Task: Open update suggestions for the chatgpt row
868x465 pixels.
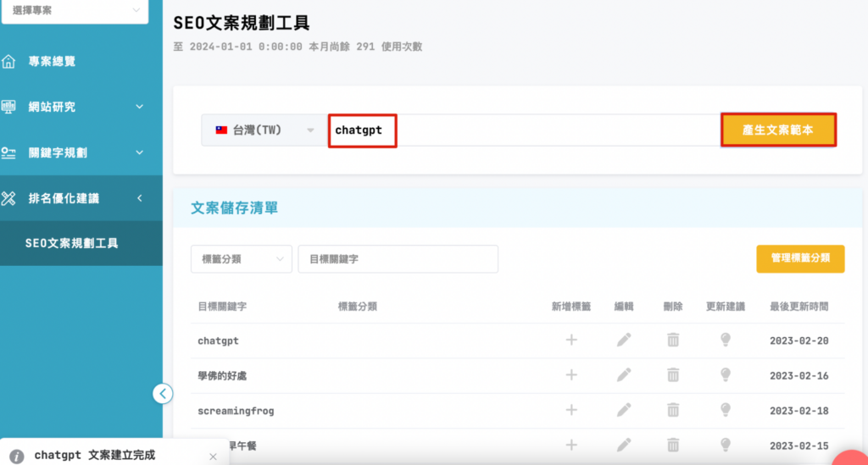Action: coord(726,340)
